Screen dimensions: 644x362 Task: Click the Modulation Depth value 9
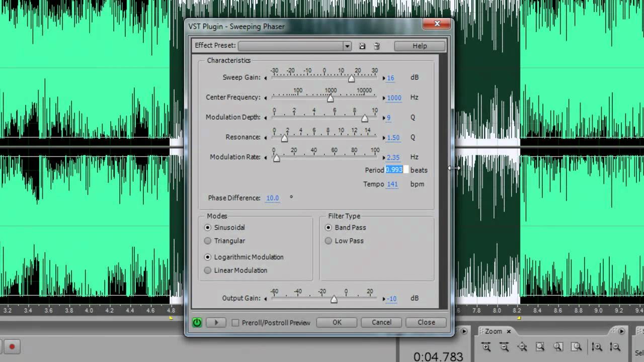point(388,118)
